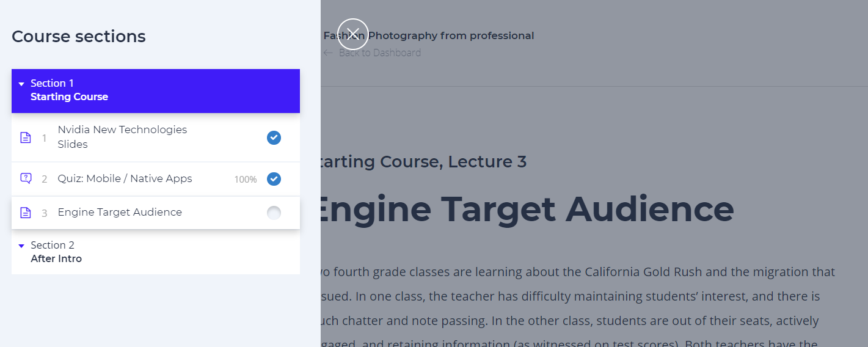Click the quiz icon for Mobile Native Apps
Viewport: 868px width, 347px height.
tap(26, 178)
